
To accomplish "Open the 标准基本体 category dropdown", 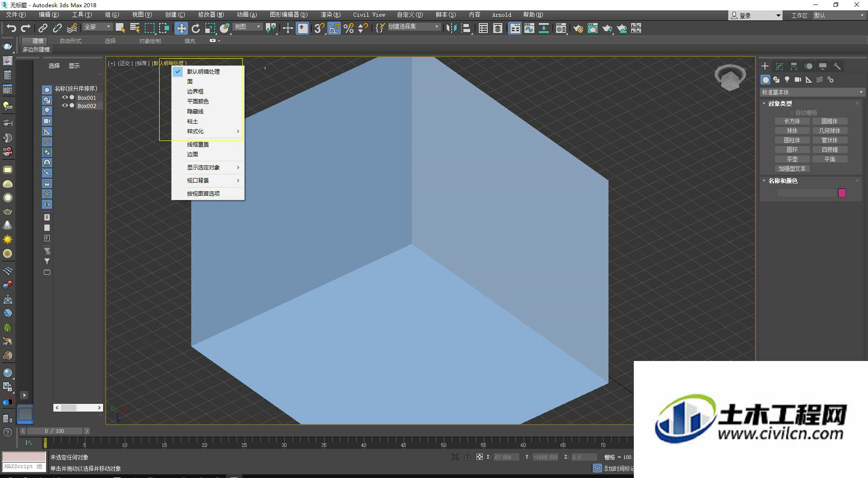I will click(812, 92).
